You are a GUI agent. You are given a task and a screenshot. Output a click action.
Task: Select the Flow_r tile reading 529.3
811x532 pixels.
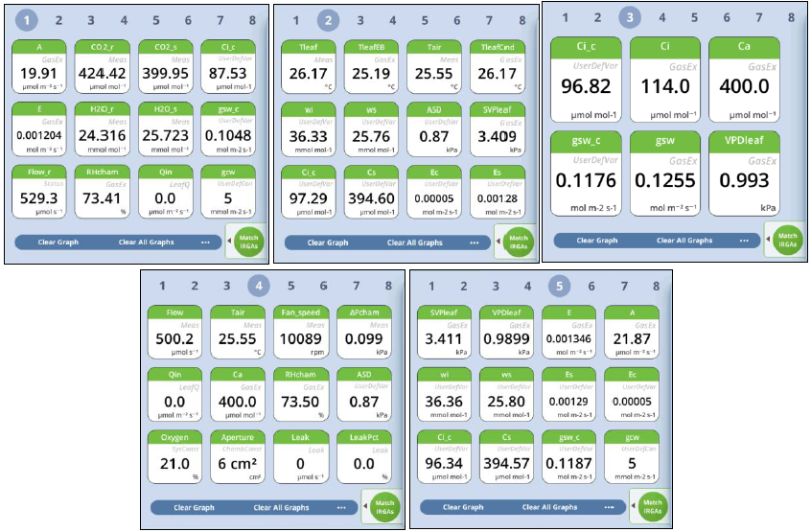tap(39, 192)
